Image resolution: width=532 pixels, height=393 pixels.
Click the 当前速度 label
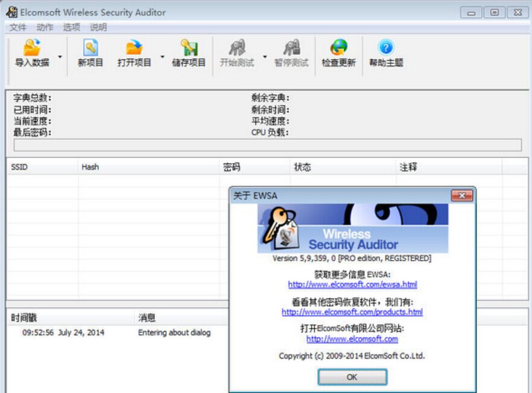click(32, 121)
